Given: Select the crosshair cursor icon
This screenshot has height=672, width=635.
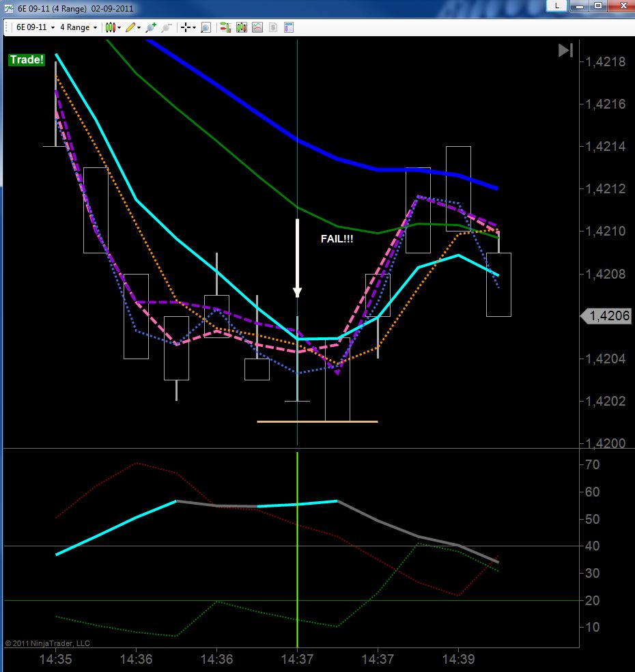Looking at the screenshot, I should [x=186, y=28].
